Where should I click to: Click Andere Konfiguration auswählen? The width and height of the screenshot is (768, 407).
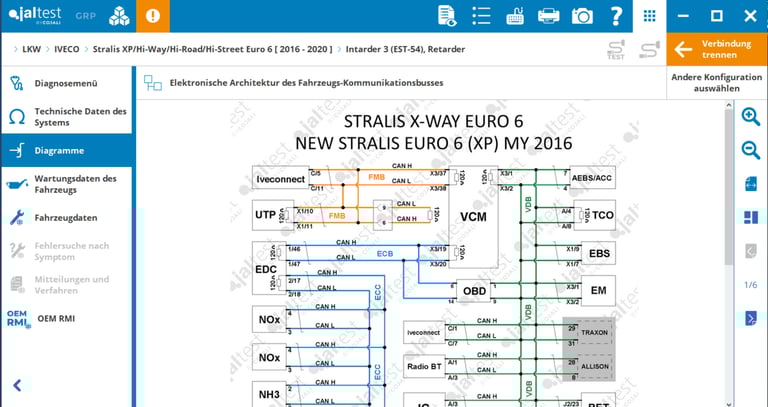(x=717, y=83)
